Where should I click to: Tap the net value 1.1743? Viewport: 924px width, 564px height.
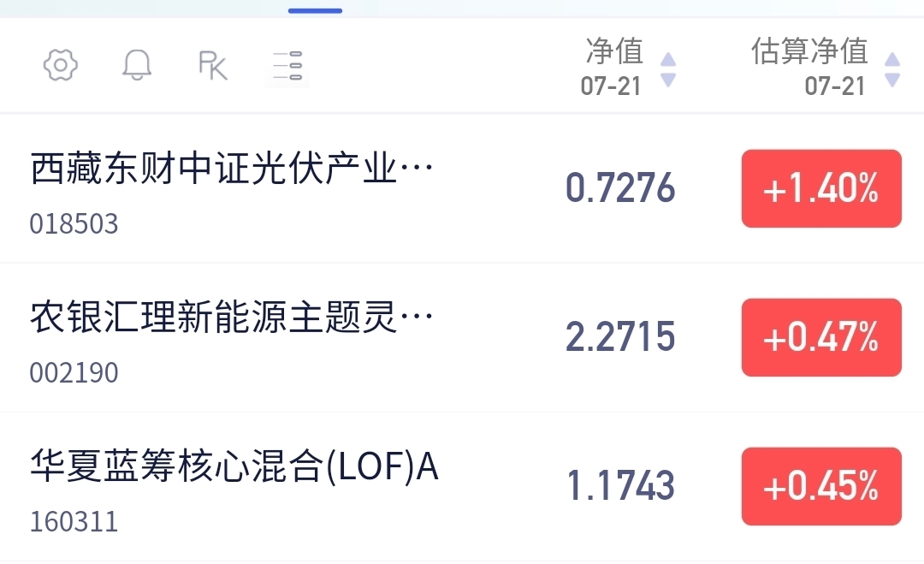tap(620, 486)
